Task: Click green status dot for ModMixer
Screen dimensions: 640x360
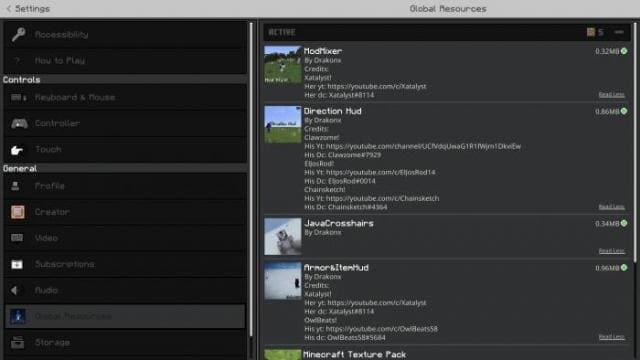Action: coord(624,51)
